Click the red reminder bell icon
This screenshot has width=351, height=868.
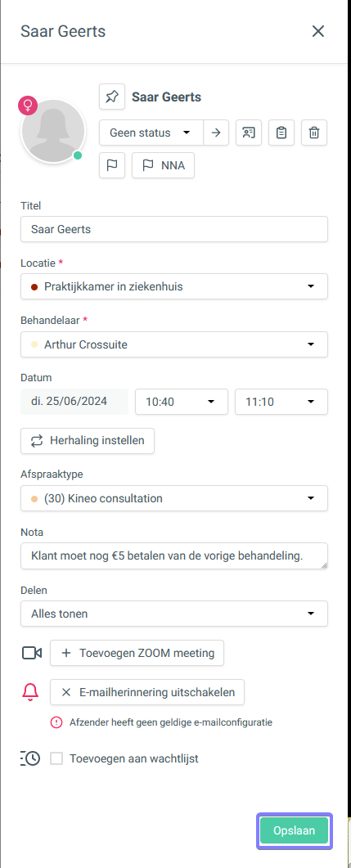31,692
